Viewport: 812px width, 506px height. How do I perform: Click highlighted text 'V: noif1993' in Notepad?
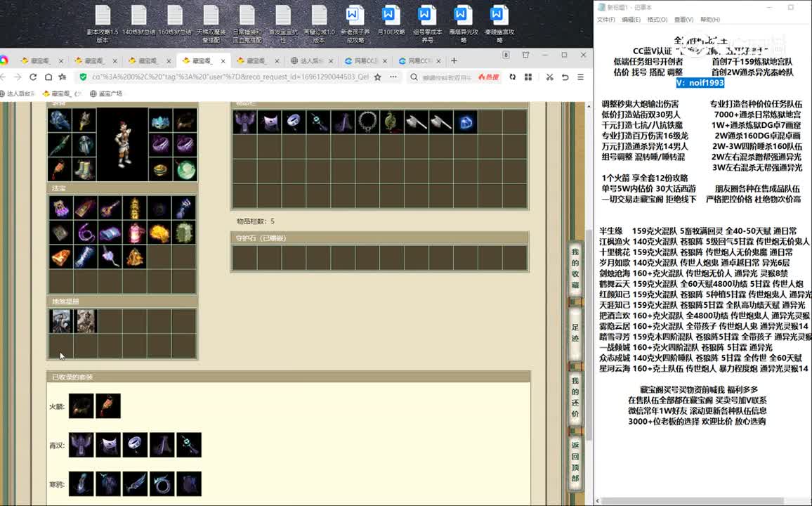click(700, 83)
